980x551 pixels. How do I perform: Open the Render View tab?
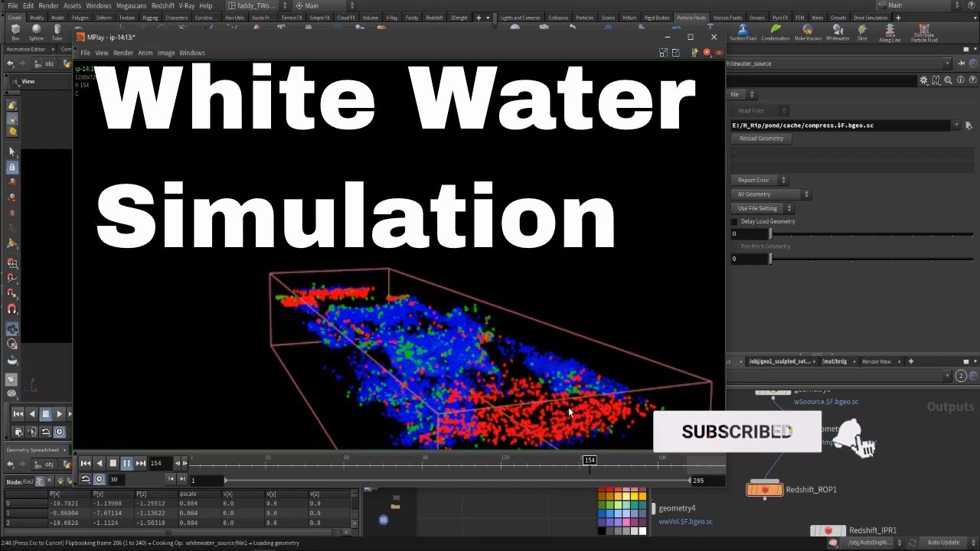tap(877, 361)
